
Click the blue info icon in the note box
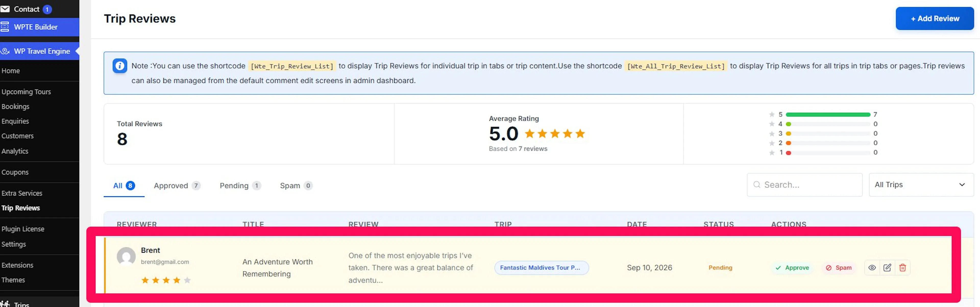click(x=119, y=66)
